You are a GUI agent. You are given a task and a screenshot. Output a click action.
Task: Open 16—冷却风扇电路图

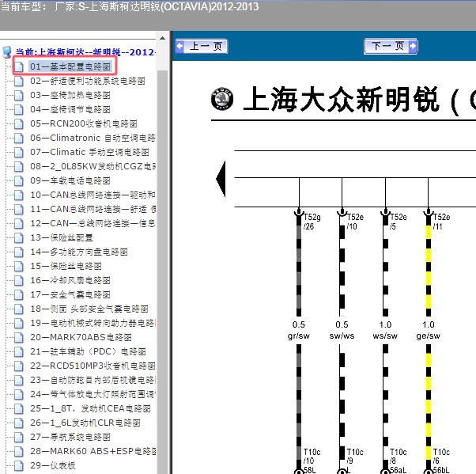tap(70, 280)
